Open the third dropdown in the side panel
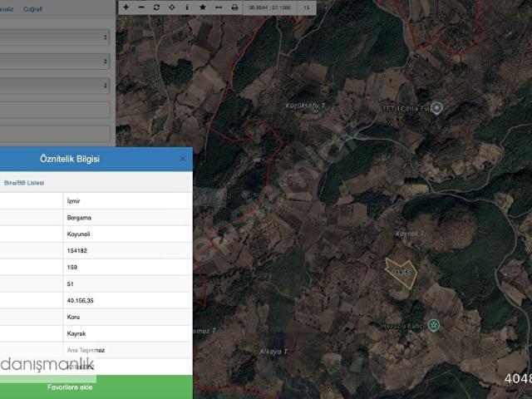The image size is (532, 399). (x=55, y=85)
